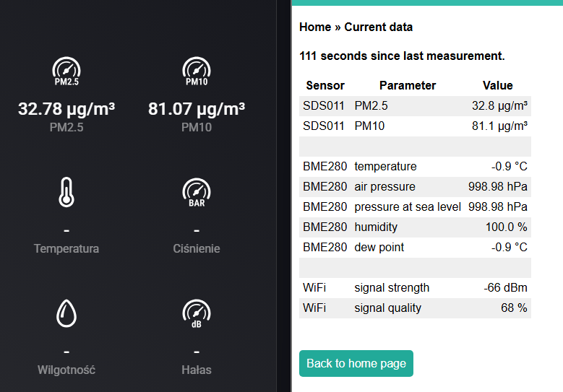The height and width of the screenshot is (392, 563).
Task: Select the BME280 humidity table row
Action: 415,227
